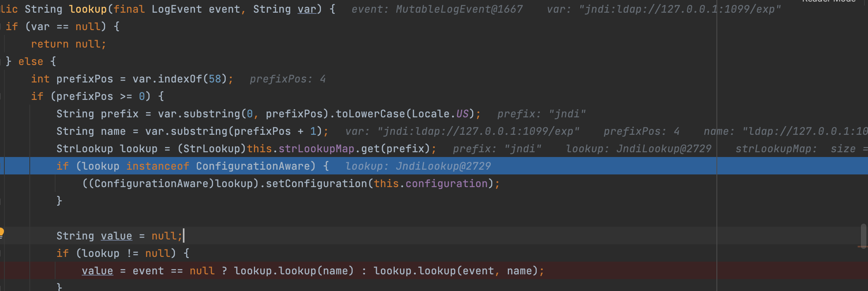Click the indexOf(58) call

[192, 79]
